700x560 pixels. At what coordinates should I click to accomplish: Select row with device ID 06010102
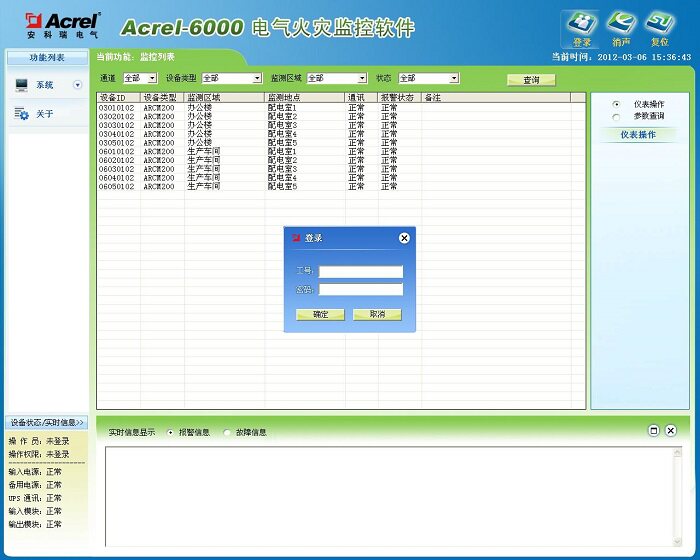(342, 152)
